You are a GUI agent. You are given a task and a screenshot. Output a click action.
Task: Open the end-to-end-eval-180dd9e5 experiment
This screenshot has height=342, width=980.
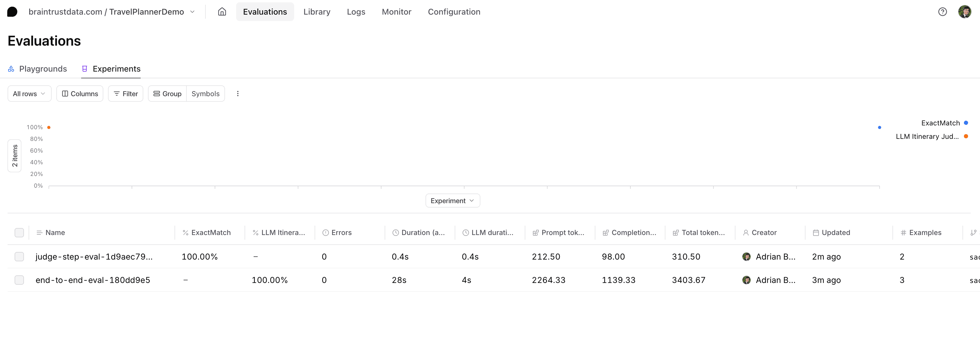(x=93, y=280)
